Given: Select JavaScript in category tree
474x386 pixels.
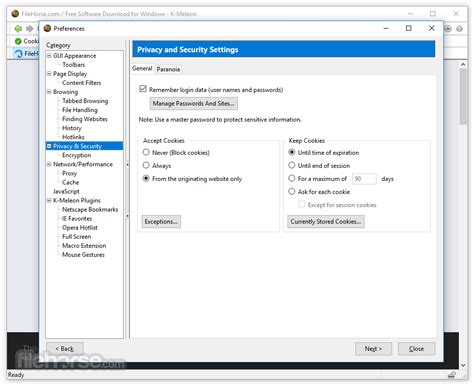Looking at the screenshot, I should (x=66, y=191).
